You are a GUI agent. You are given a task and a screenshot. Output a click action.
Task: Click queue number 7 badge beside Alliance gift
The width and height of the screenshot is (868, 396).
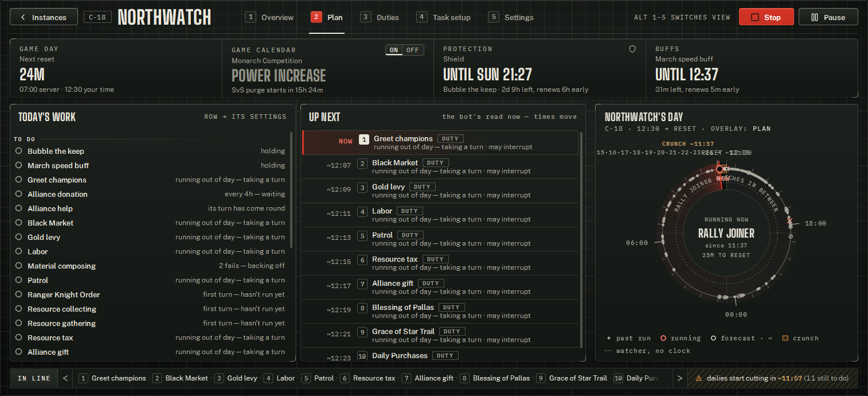click(362, 284)
